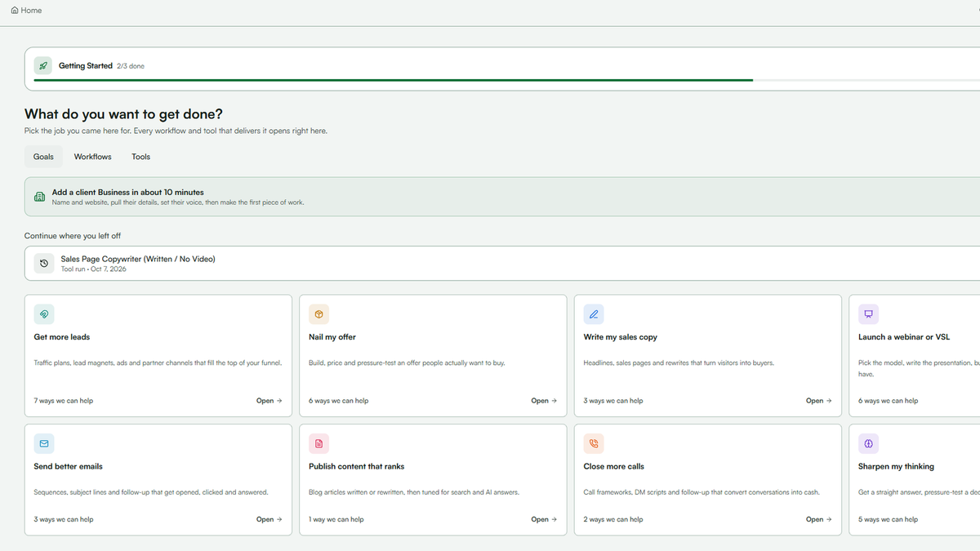Screen dimensions: 980x551
Task: Click the Send better emails card title
Action: [x=69, y=467]
